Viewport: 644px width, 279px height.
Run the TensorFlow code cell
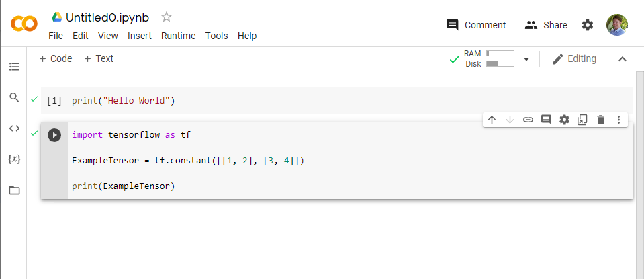click(x=54, y=135)
